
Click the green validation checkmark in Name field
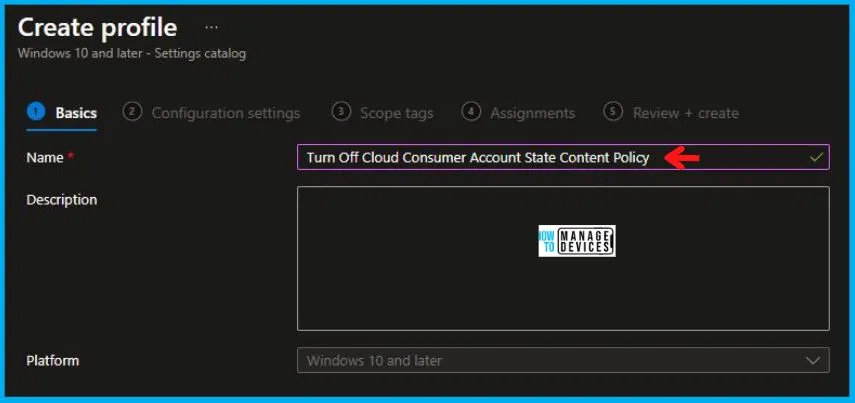point(816,157)
